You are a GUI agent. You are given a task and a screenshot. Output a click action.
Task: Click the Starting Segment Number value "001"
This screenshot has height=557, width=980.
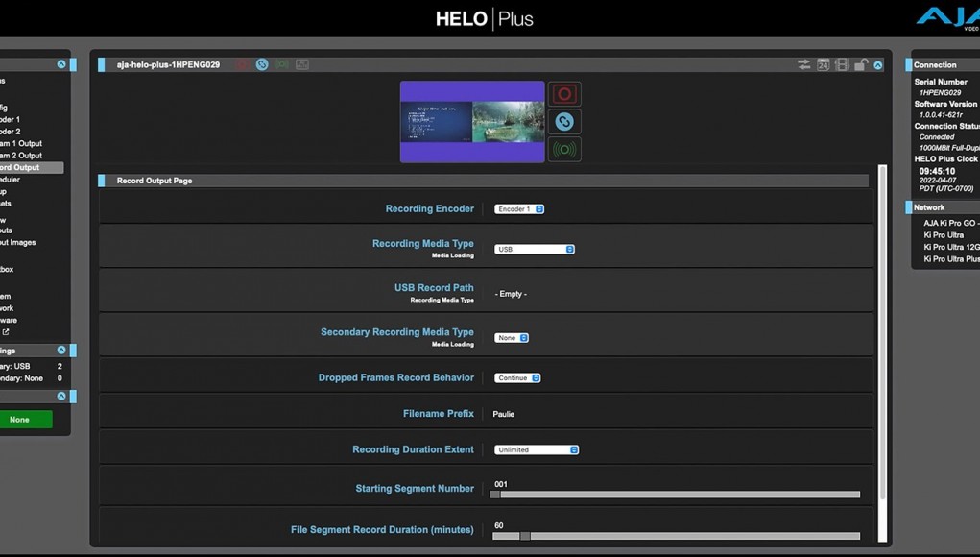[501, 484]
